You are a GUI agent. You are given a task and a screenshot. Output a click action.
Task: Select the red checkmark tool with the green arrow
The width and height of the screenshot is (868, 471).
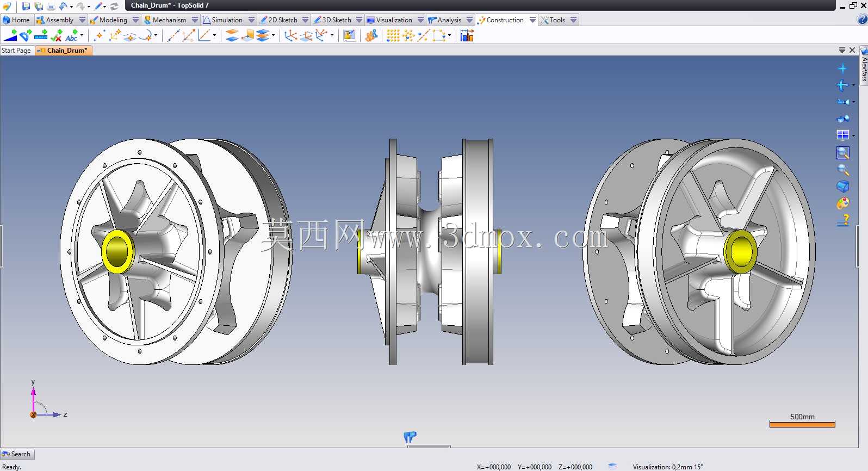pos(56,36)
